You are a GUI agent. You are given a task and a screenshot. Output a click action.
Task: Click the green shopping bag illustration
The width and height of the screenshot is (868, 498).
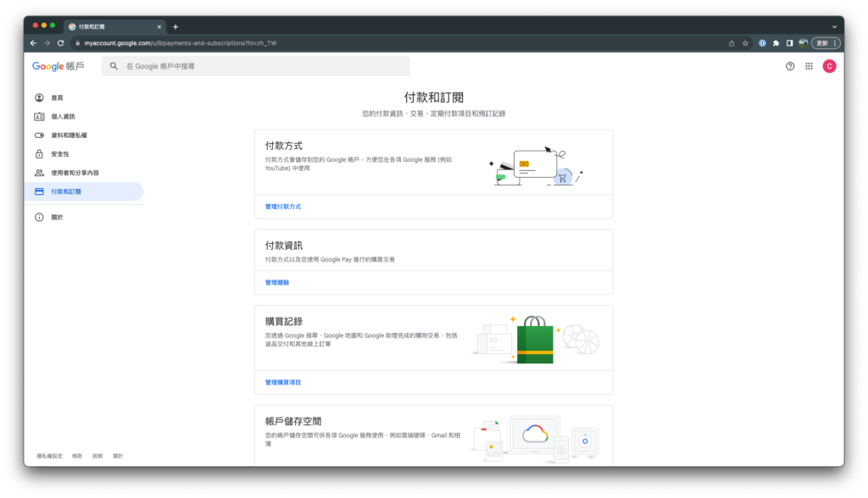coord(535,340)
